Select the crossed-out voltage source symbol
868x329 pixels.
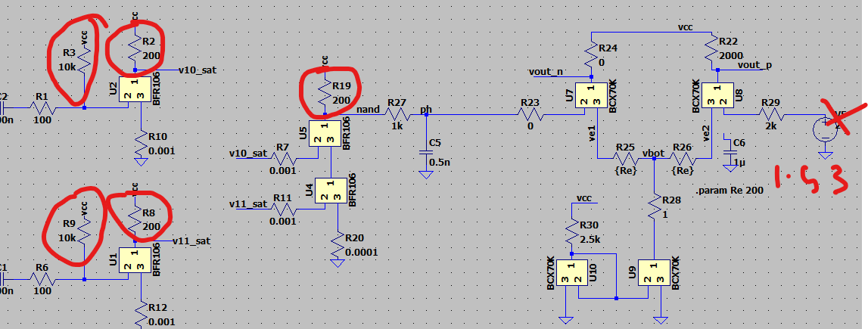[x=822, y=129]
